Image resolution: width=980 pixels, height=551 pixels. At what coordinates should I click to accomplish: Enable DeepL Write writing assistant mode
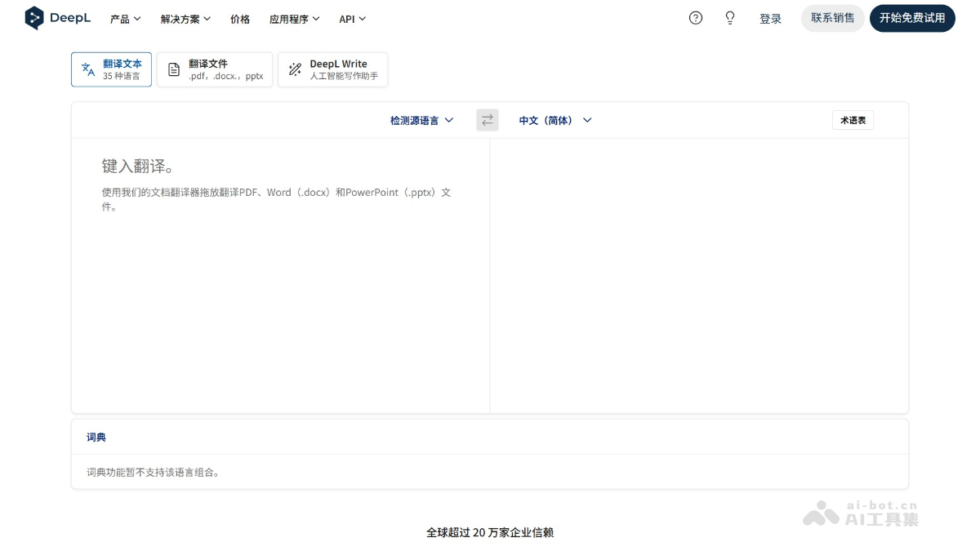pos(332,69)
